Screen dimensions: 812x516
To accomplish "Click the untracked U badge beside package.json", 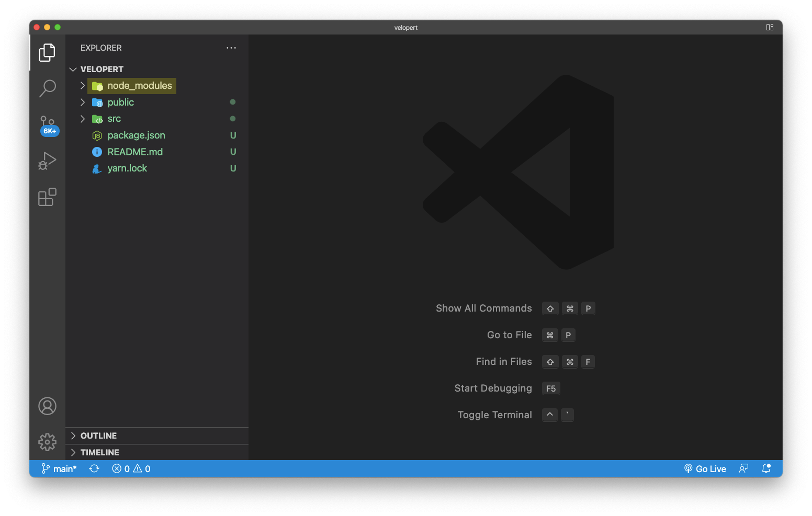I will point(233,136).
